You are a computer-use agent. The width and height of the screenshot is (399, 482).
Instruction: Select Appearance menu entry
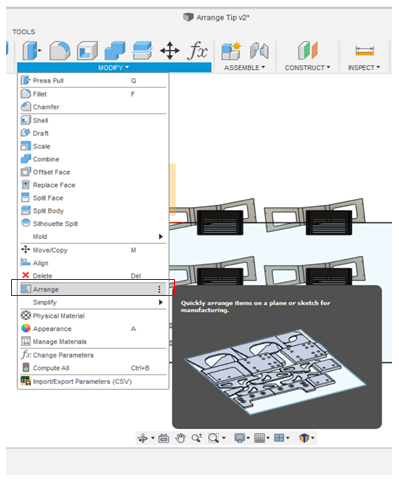[x=93, y=329]
